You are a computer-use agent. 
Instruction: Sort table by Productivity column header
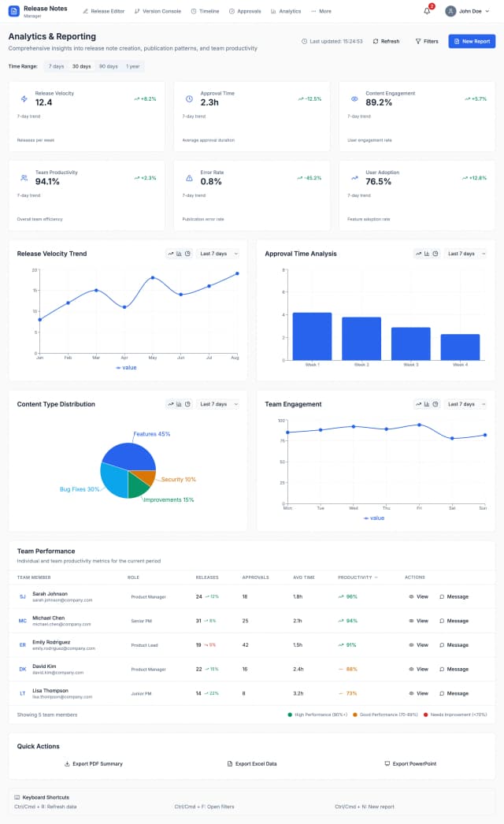[x=356, y=577]
